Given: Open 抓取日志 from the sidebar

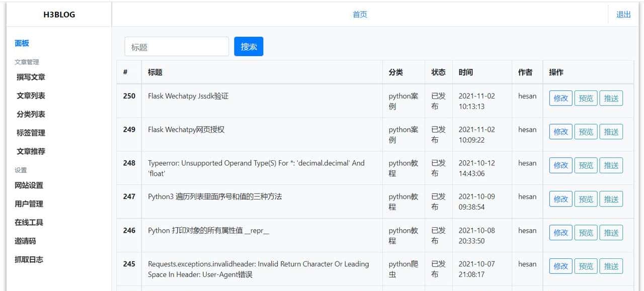Looking at the screenshot, I should 30,259.
